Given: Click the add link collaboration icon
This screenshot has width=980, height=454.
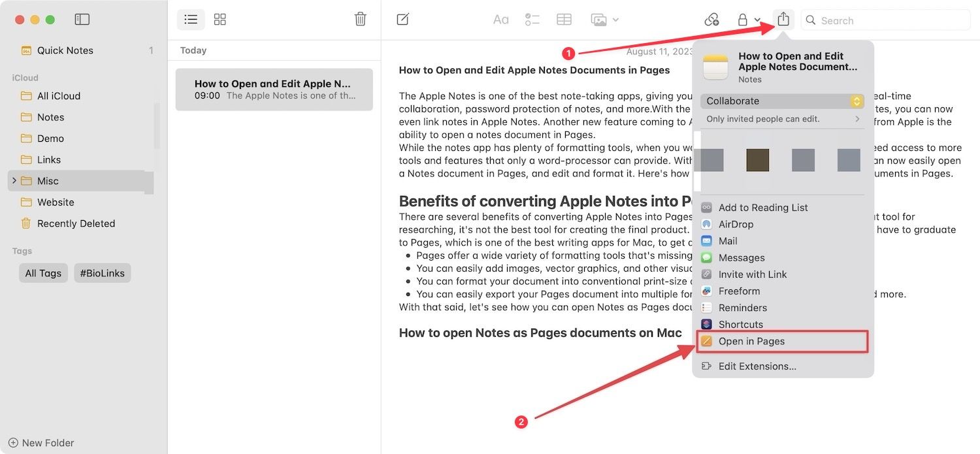Looking at the screenshot, I should point(711,20).
